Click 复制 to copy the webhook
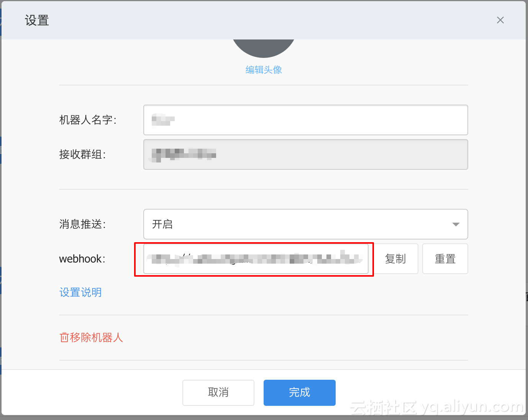The height and width of the screenshot is (420, 528). pos(395,259)
